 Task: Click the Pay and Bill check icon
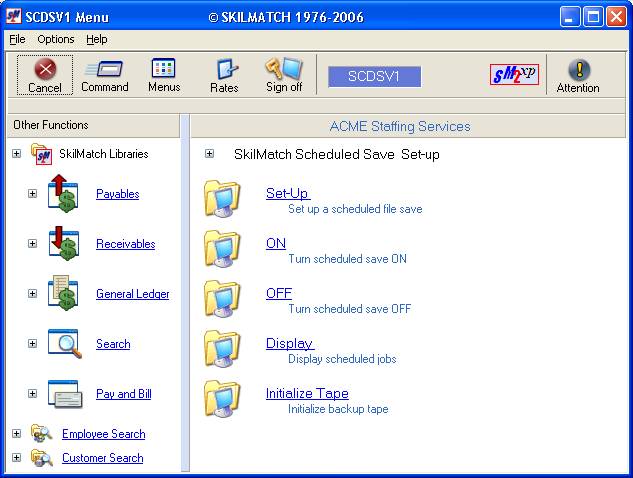(x=65, y=394)
